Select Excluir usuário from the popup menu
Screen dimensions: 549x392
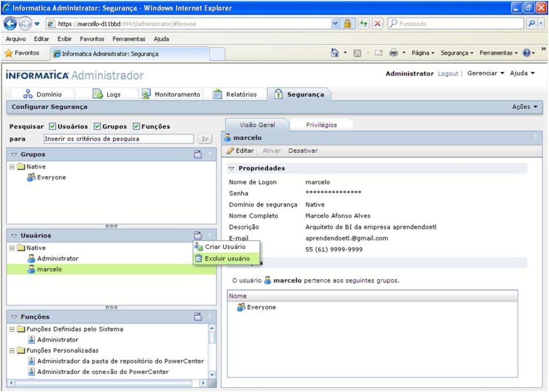[x=227, y=258]
